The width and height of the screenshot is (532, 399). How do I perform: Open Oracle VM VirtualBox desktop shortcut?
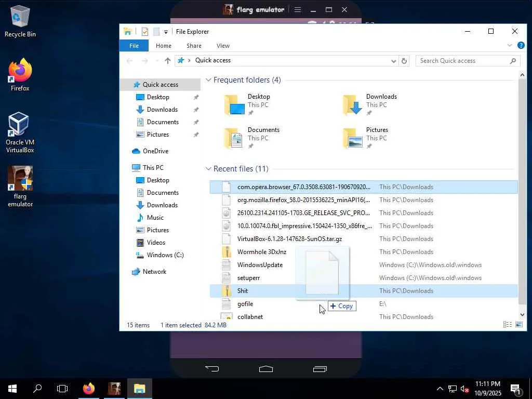pyautogui.click(x=20, y=132)
